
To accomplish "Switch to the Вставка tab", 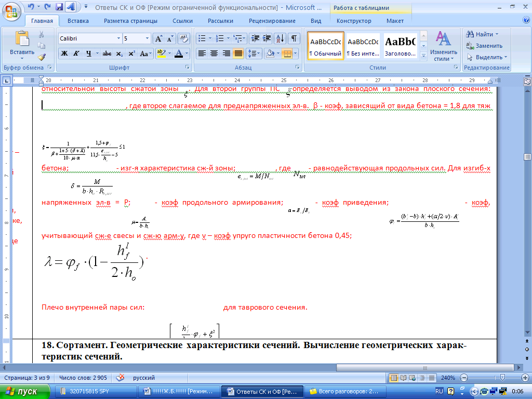I will [x=78, y=21].
